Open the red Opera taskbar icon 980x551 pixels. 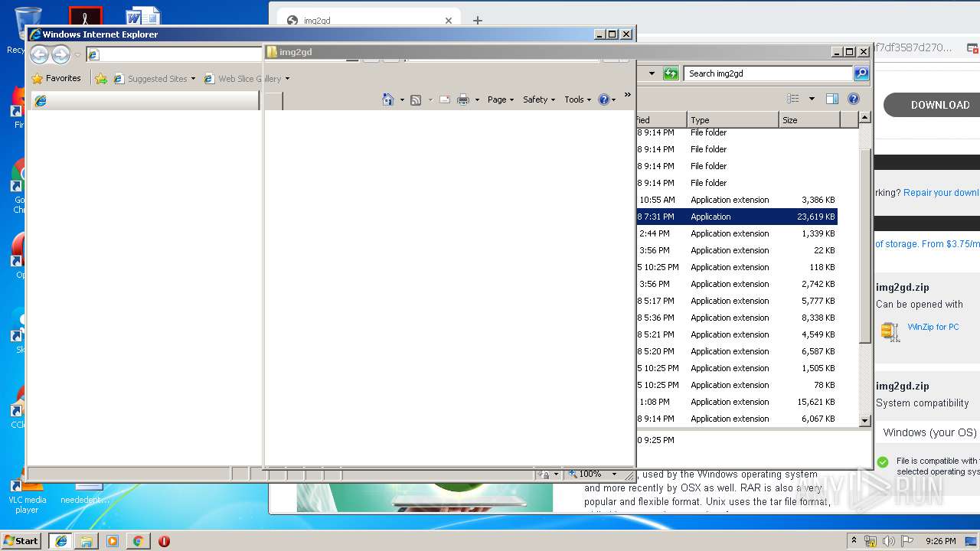(x=164, y=540)
